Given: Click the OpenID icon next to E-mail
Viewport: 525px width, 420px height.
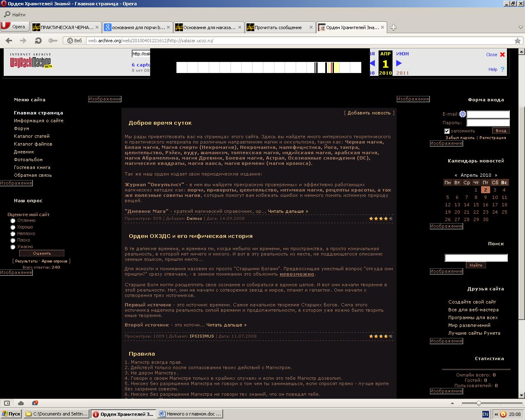Looking at the screenshot, I should (463, 114).
